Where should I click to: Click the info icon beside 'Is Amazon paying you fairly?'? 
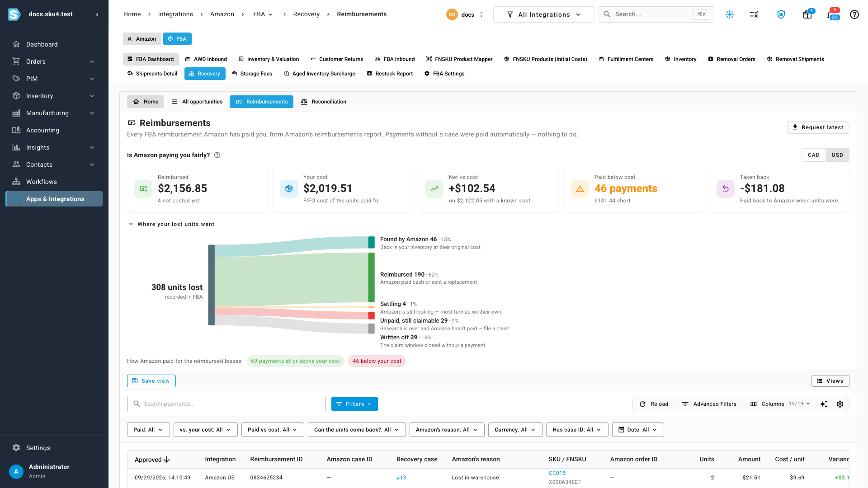217,155
